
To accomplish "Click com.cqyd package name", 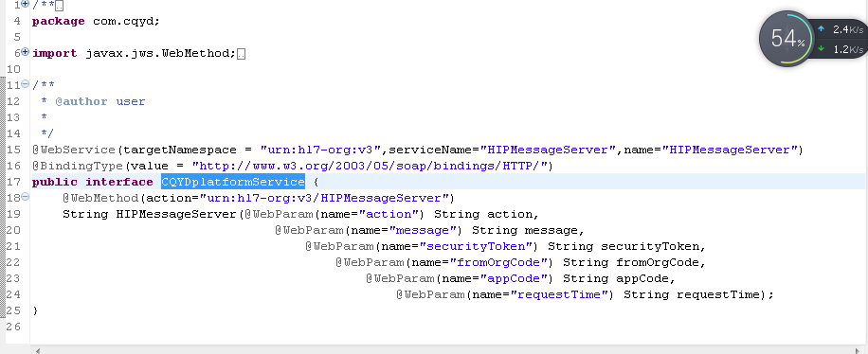I will (122, 21).
